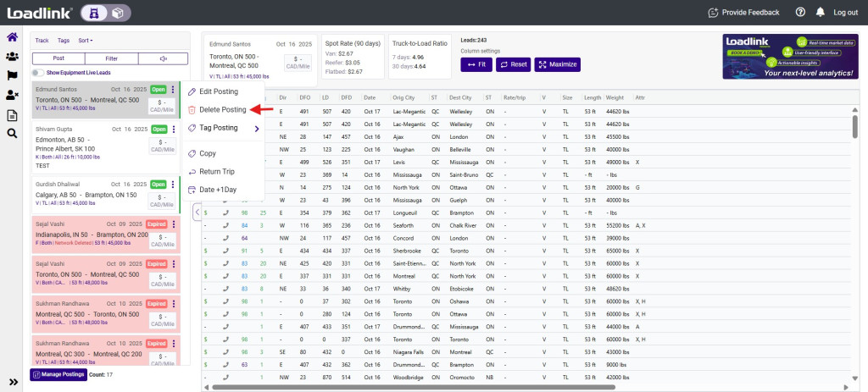Click the Home icon in left sidebar
The width and height of the screenshot is (868, 392).
click(12, 37)
